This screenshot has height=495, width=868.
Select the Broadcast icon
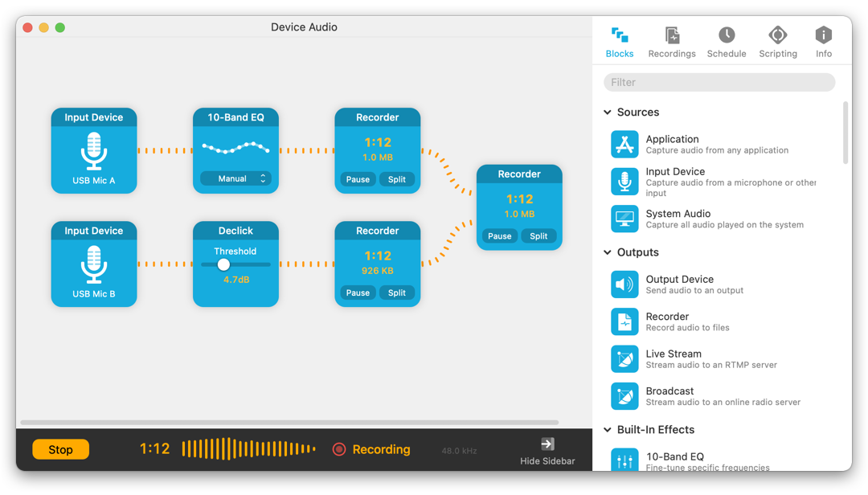(x=624, y=396)
